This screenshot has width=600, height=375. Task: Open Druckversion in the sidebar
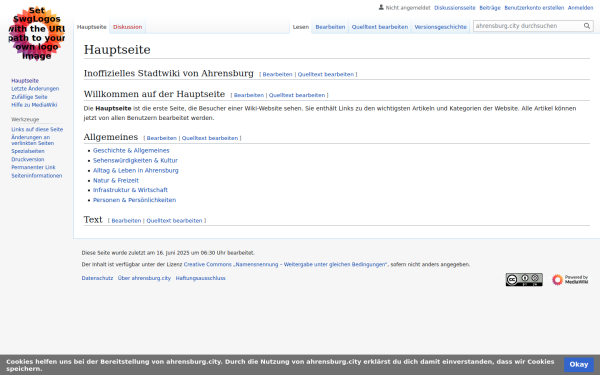point(28,159)
